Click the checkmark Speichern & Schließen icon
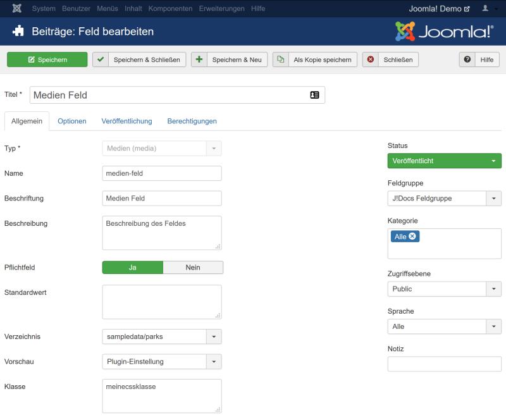The image size is (506, 420). coord(100,59)
